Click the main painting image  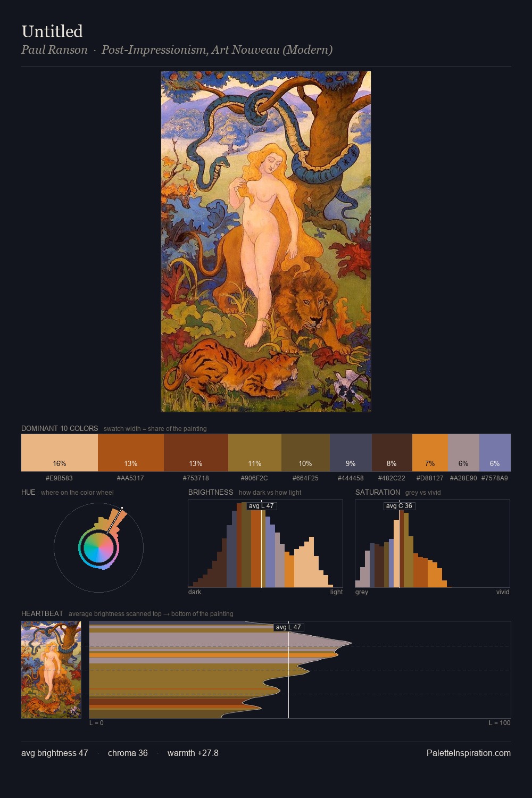click(x=266, y=242)
